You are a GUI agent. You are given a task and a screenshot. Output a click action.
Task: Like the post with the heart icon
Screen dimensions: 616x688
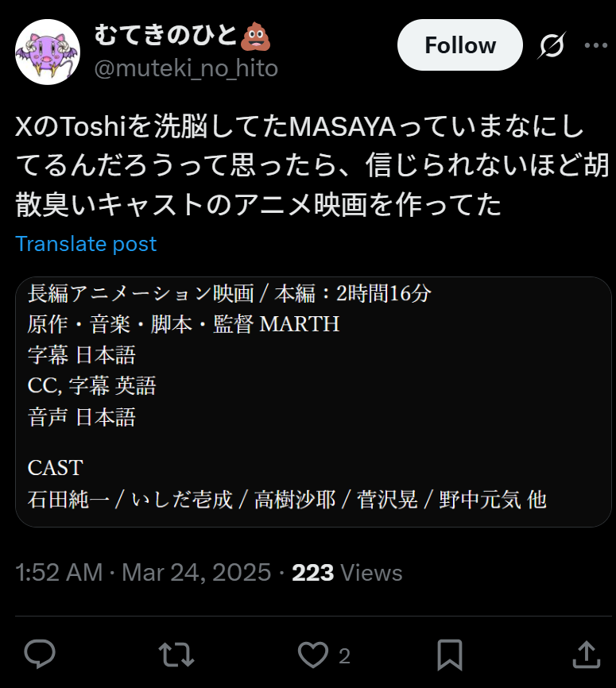point(313,655)
